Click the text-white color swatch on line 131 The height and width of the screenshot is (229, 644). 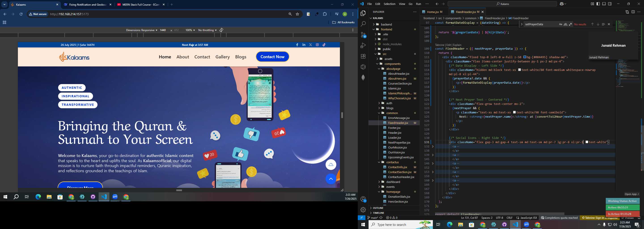coord(587,142)
